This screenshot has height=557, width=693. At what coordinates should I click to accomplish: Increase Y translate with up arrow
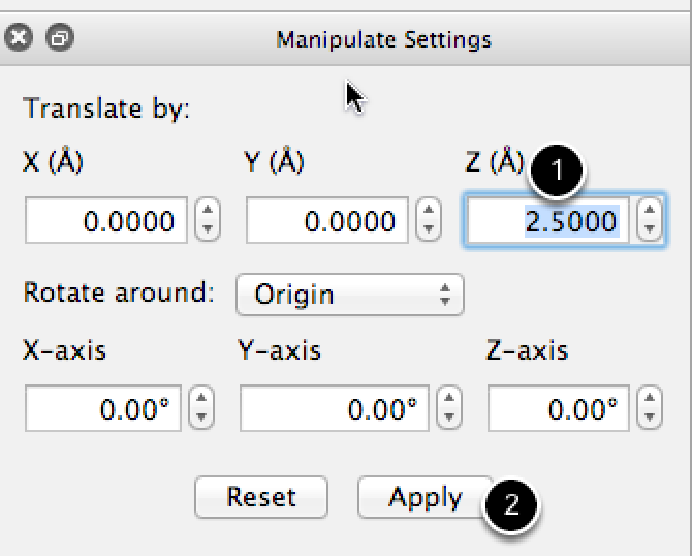pyautogui.click(x=428, y=211)
